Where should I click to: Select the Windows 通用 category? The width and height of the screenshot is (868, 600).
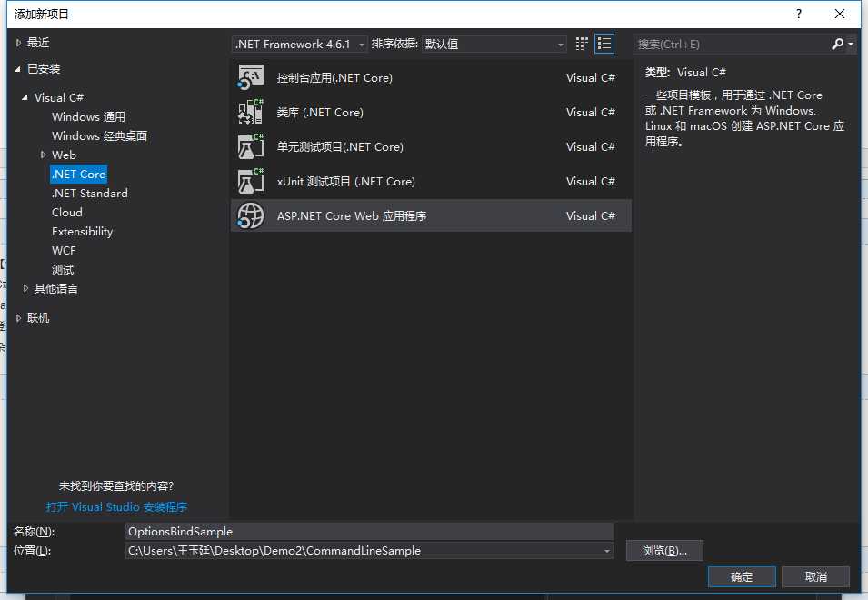tap(88, 116)
